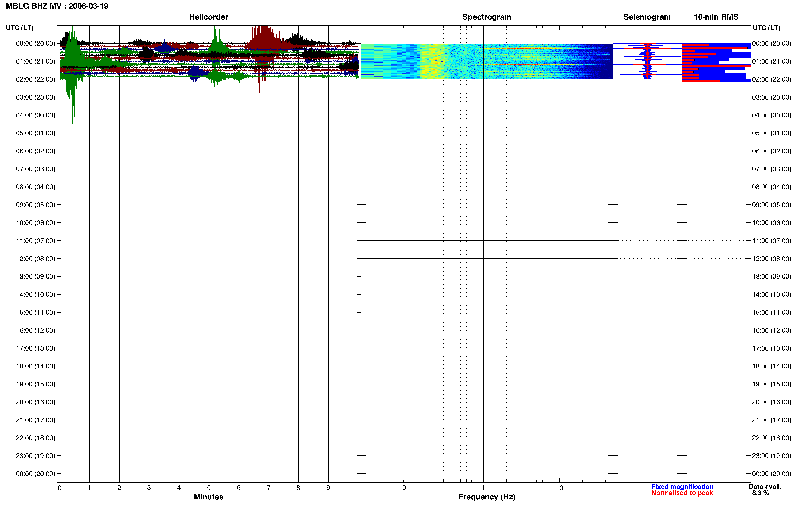The width and height of the screenshot is (812, 508).
Task: Click the '8.3 %' data availability value
Action: [760, 493]
